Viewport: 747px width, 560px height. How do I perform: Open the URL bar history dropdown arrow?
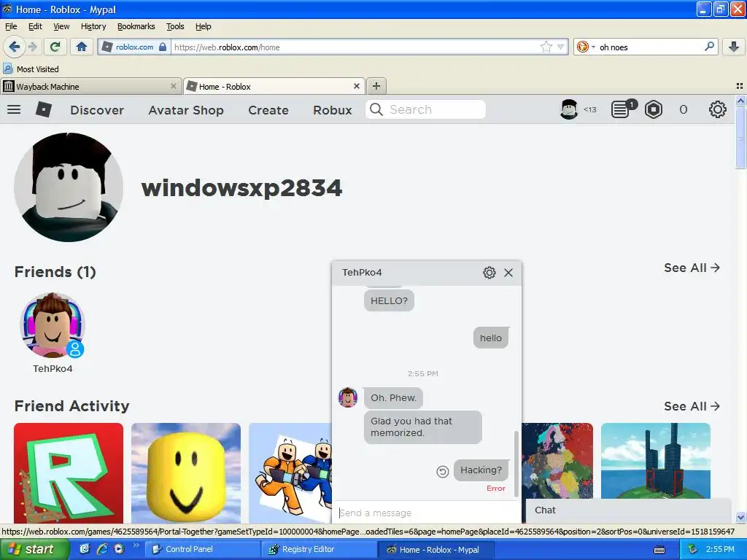(561, 47)
